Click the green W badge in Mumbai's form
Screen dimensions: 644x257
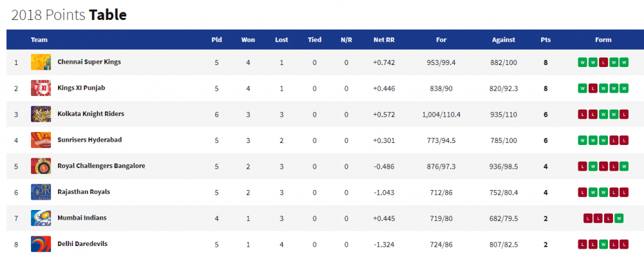[619, 218]
